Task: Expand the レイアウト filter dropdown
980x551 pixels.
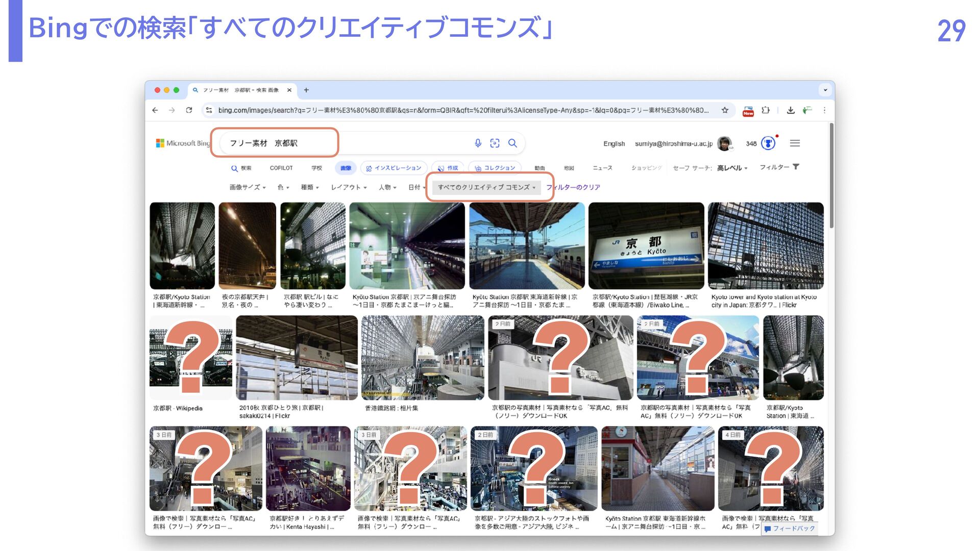Action: tap(349, 187)
